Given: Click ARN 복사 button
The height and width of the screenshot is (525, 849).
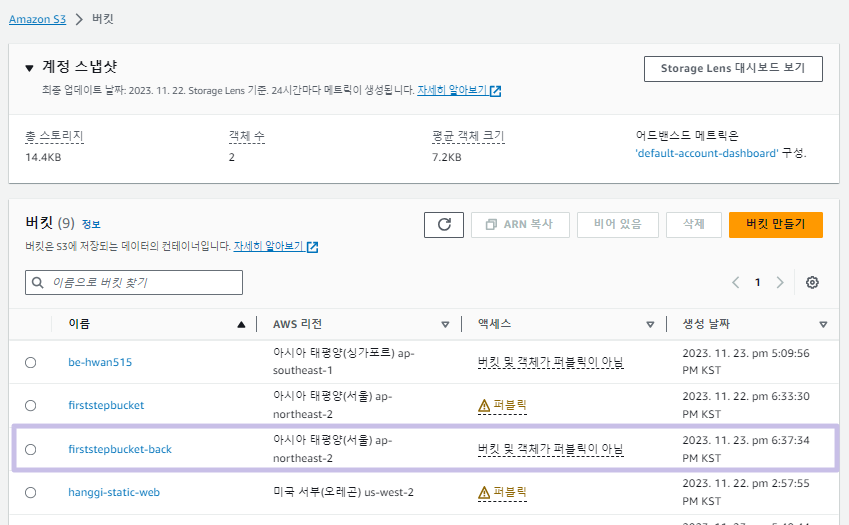Looking at the screenshot, I should click(x=520, y=225).
